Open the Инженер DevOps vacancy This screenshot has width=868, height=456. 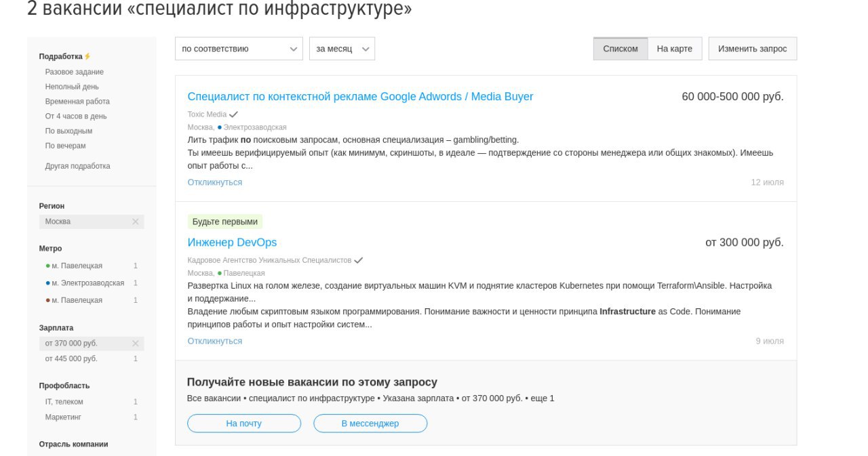coord(232,243)
